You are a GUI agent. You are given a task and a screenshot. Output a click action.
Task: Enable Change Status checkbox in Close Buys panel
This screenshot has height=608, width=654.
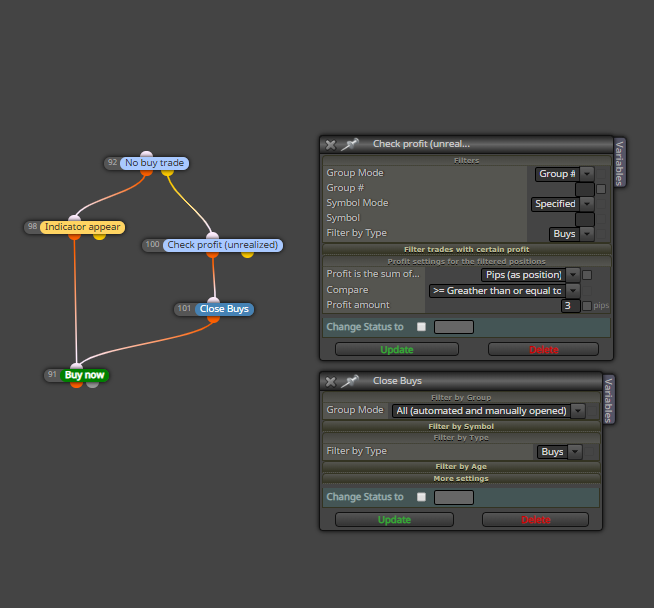click(421, 497)
